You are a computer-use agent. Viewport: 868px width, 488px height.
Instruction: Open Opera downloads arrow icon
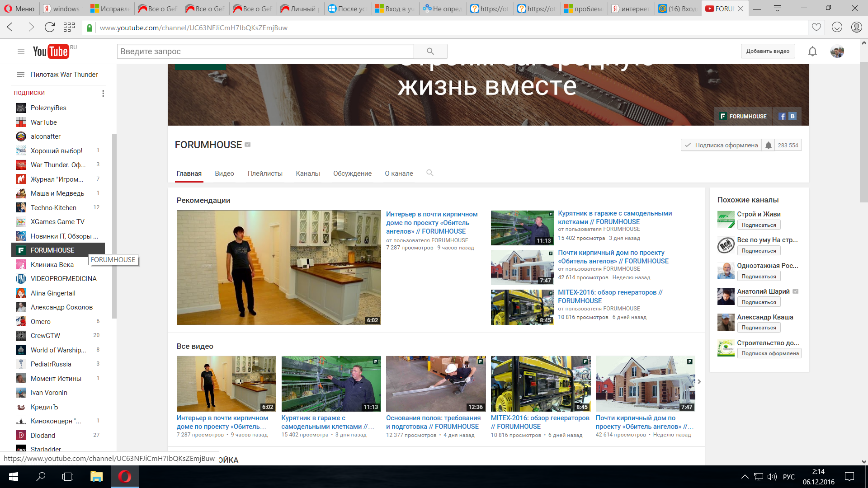(837, 27)
